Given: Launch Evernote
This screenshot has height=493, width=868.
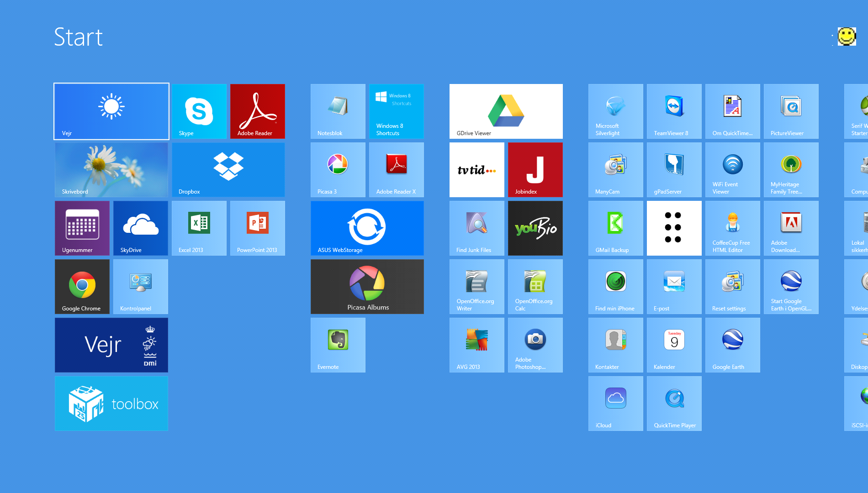Looking at the screenshot, I should pos(338,345).
